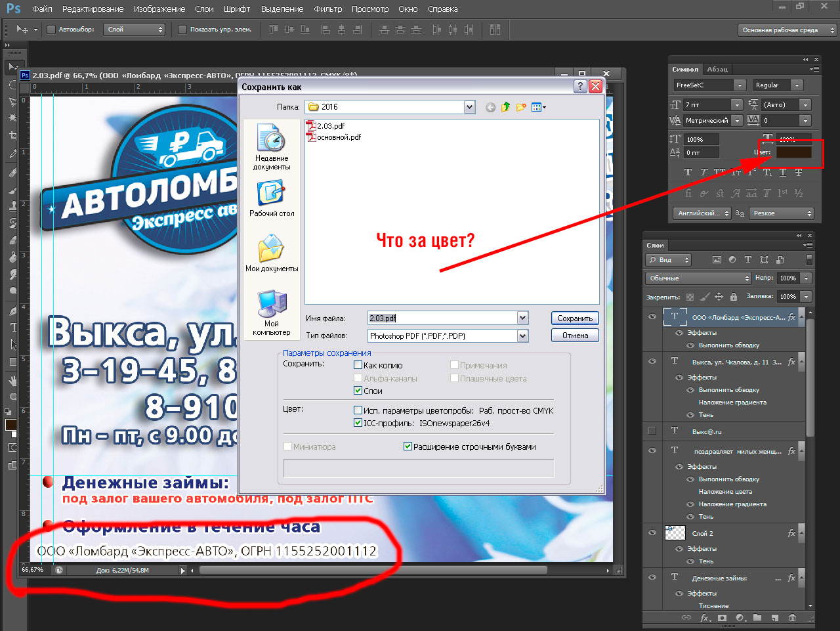
Task: Open the 'Изображение' menu
Action: (x=159, y=9)
